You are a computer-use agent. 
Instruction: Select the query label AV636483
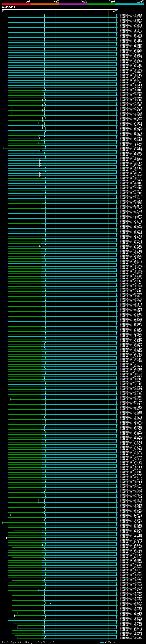click(8, 8)
